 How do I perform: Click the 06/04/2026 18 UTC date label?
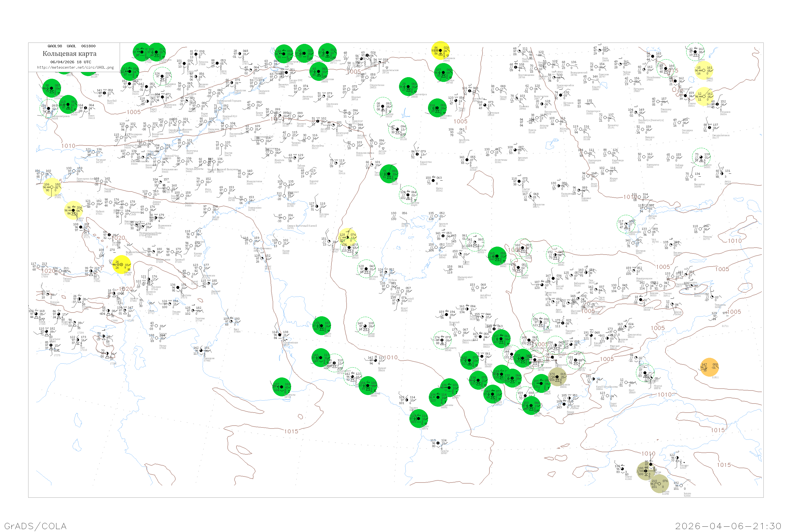point(70,62)
